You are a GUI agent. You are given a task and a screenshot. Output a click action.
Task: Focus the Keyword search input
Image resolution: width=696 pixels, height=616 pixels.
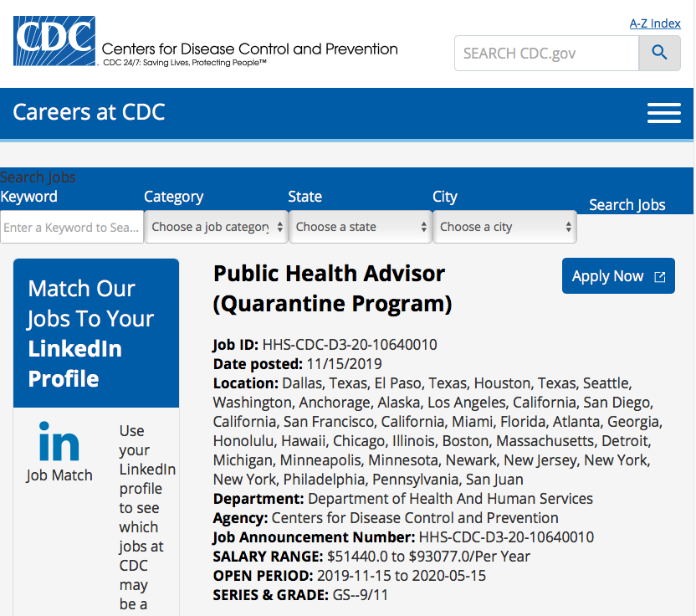pyautogui.click(x=71, y=227)
